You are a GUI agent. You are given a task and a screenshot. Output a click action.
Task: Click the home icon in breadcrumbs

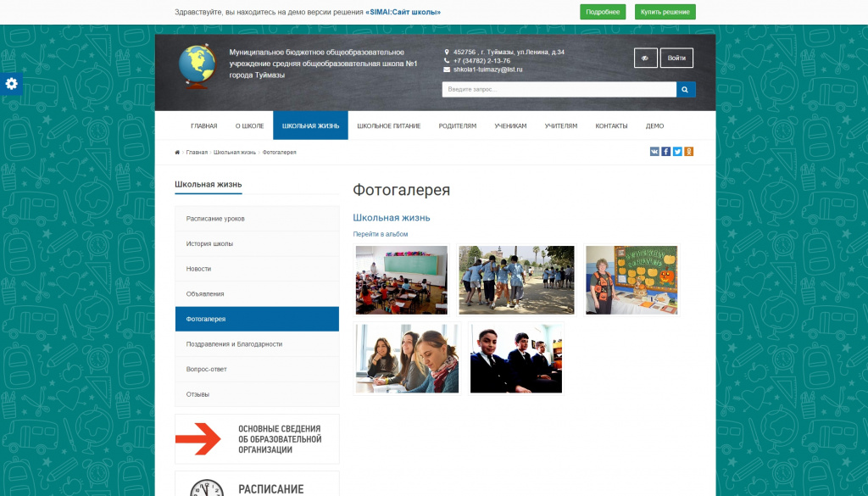(177, 152)
